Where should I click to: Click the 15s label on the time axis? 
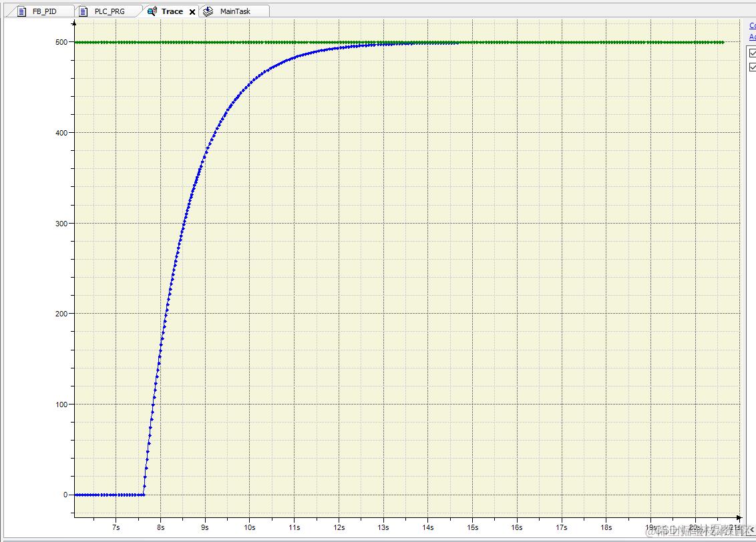[x=473, y=527]
